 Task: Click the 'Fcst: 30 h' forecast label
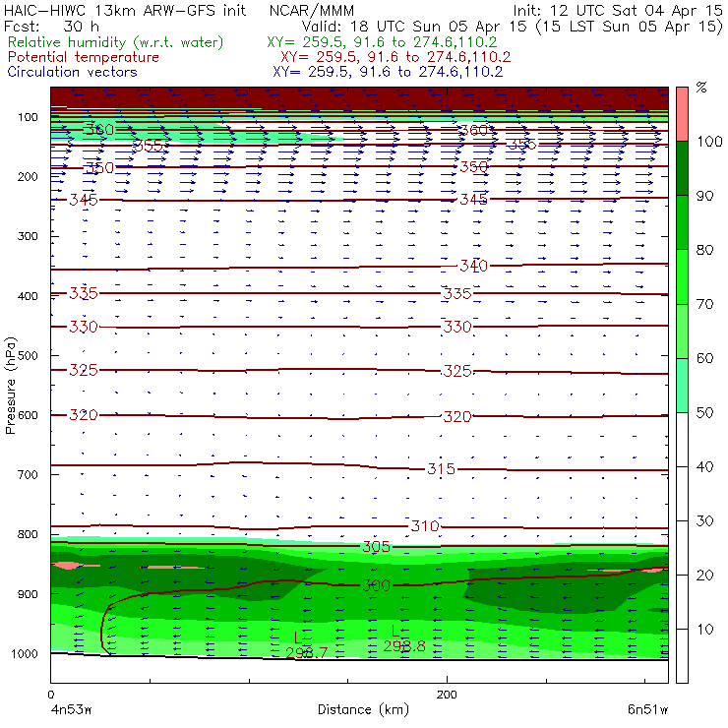pos(51,26)
